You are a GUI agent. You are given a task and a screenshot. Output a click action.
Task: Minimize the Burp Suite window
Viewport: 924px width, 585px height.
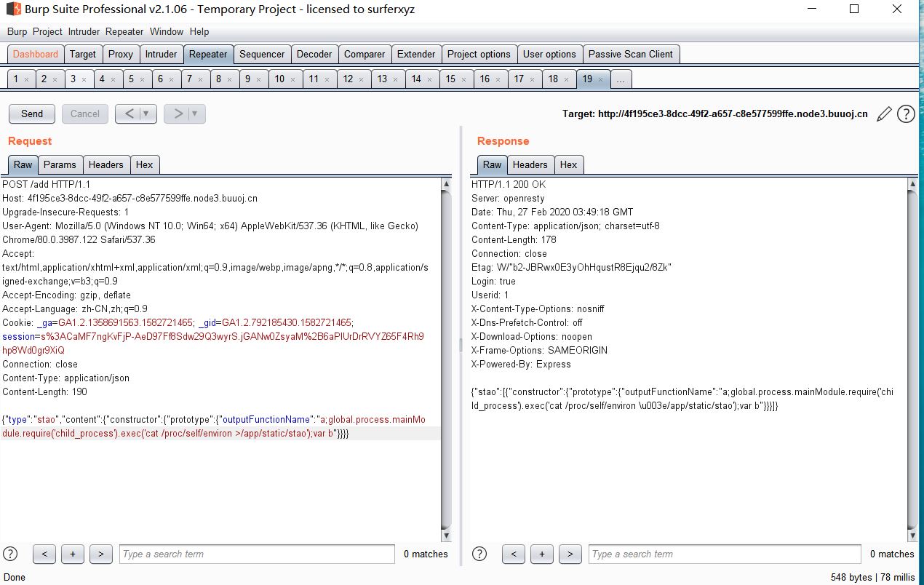coord(811,9)
